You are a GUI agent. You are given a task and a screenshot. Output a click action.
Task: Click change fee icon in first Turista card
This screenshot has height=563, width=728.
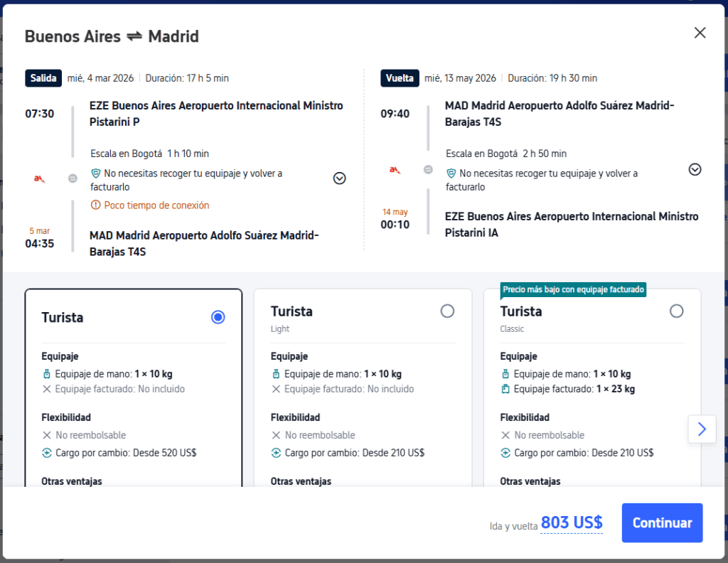tap(48, 452)
